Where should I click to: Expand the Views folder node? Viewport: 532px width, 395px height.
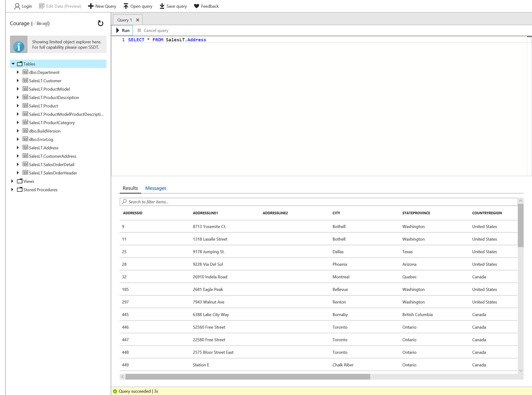pos(13,181)
